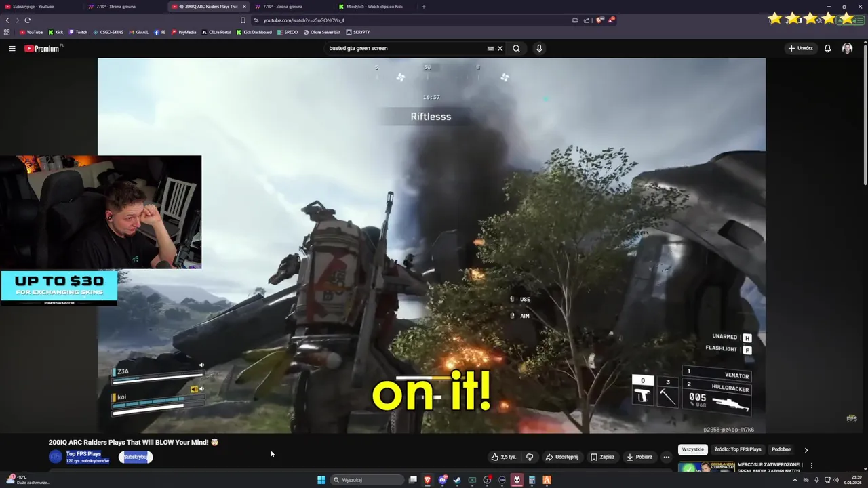Open YouTube notifications bell
Viewport: 868px width, 488px height.
(x=827, y=48)
